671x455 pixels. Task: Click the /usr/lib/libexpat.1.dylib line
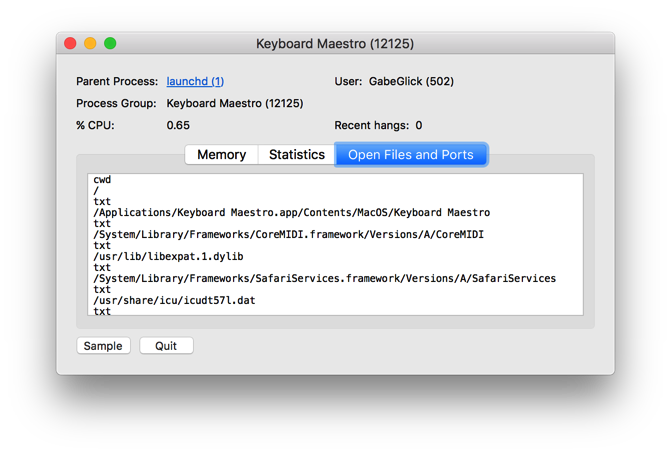[169, 256]
